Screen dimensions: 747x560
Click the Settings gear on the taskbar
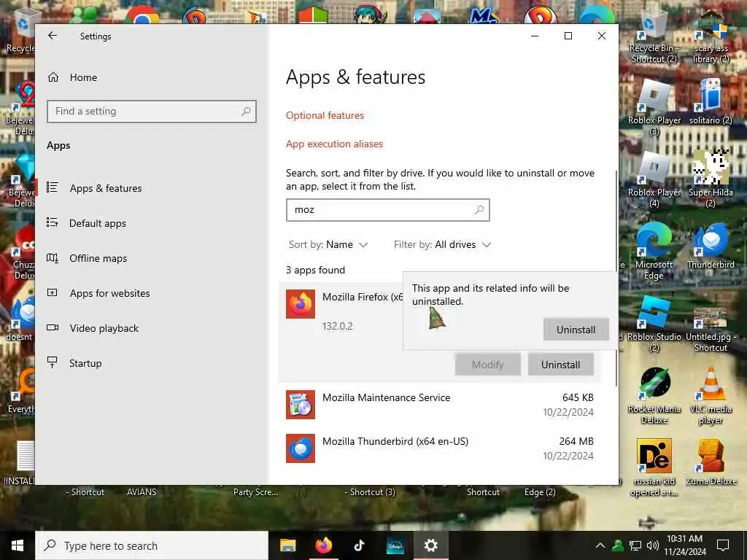(430, 545)
